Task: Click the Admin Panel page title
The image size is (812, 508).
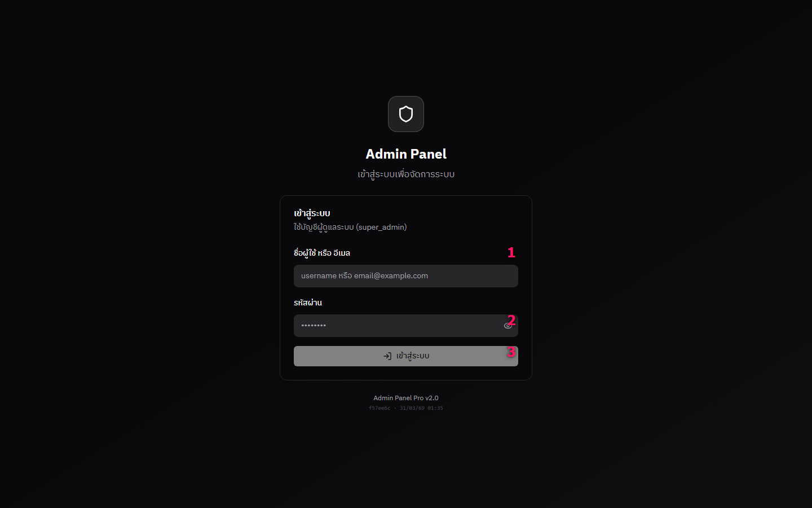Action: pyautogui.click(x=406, y=154)
